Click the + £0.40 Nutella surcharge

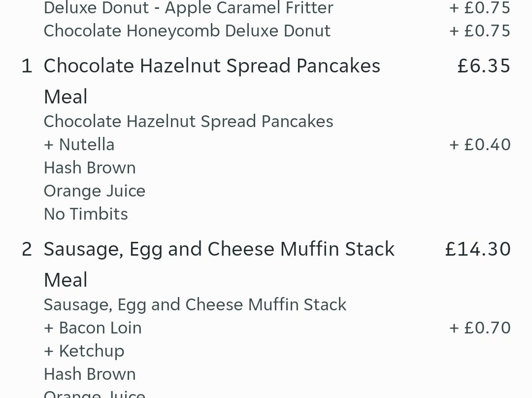pyautogui.click(x=480, y=144)
